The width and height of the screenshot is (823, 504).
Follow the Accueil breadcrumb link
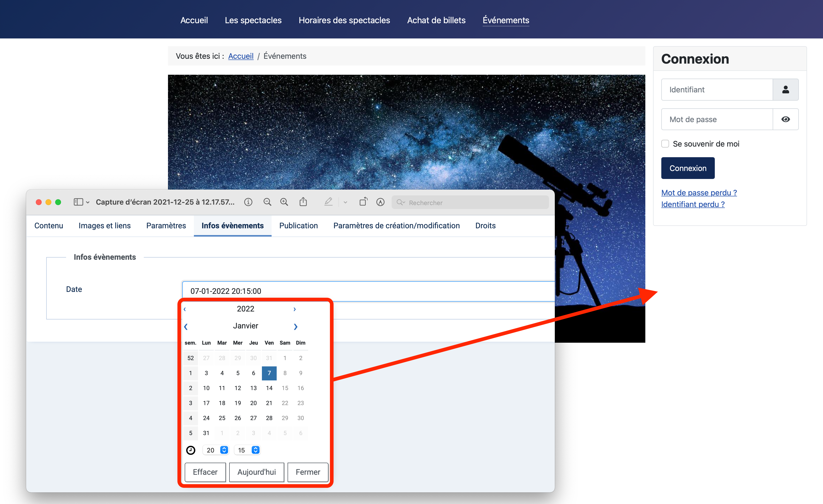click(x=241, y=56)
